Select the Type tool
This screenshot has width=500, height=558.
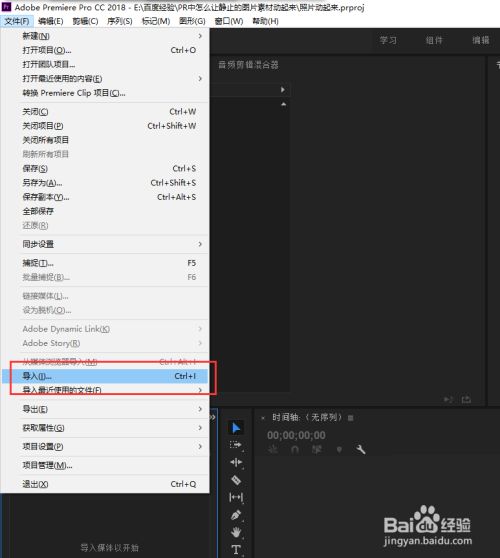pos(236,549)
